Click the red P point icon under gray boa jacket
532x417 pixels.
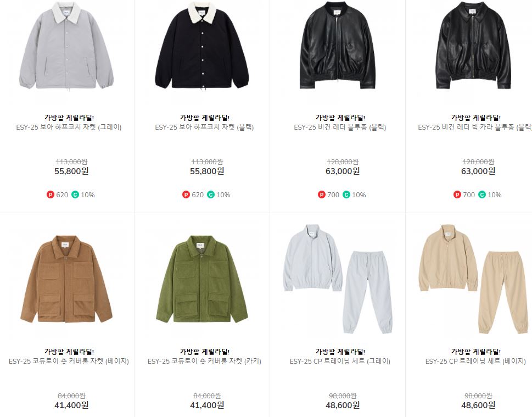tap(51, 194)
